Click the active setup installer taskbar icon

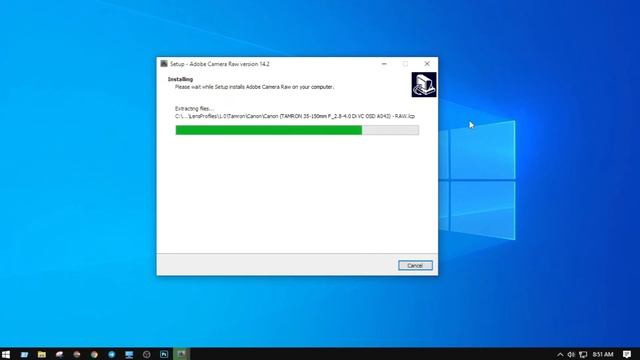pyautogui.click(x=182, y=354)
